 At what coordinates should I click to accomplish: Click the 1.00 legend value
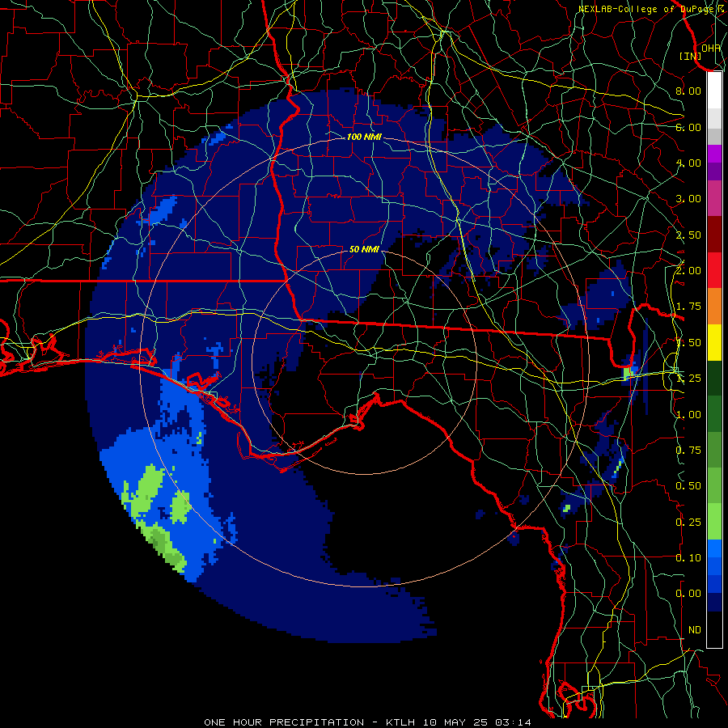(688, 415)
